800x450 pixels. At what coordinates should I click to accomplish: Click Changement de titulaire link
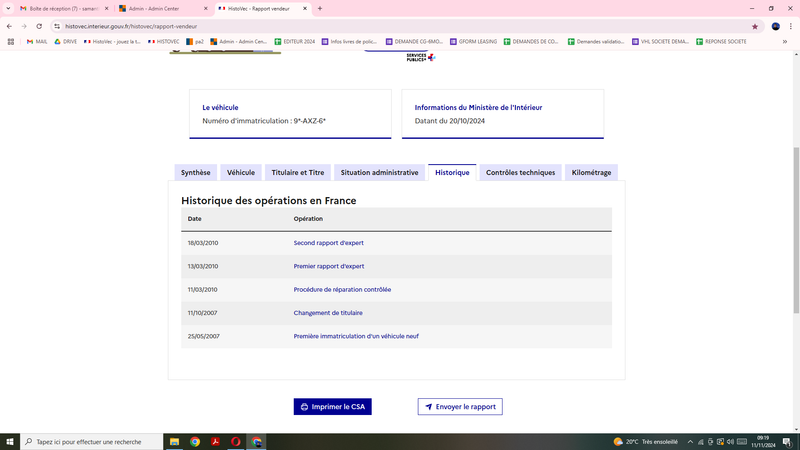click(x=328, y=313)
